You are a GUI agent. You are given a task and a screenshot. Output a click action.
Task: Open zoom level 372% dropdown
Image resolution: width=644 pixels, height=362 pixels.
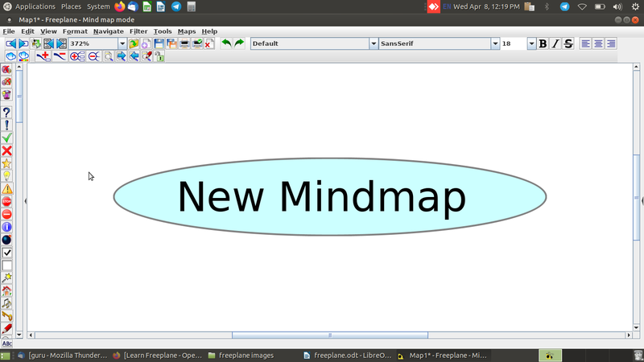122,43
